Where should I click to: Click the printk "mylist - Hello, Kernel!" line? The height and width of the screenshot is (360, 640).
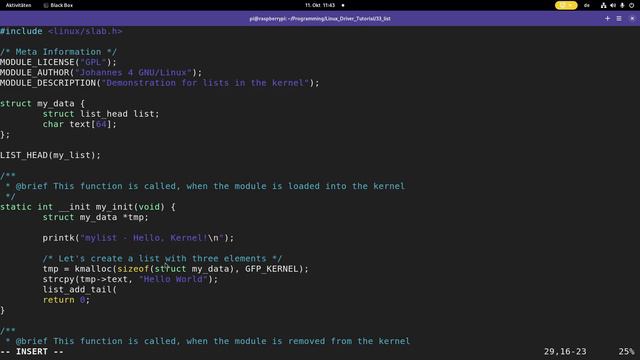138,238
